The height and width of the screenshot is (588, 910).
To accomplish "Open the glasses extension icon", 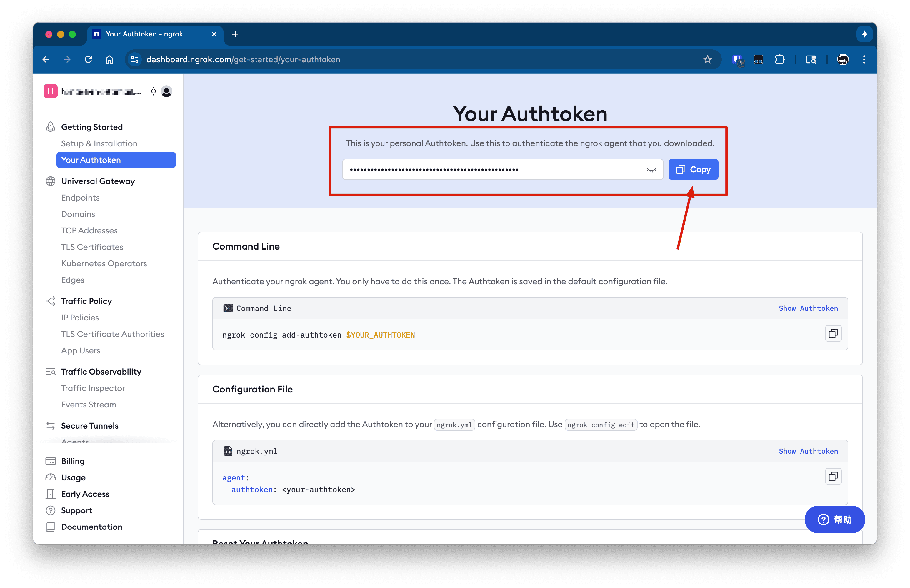I will 758,60.
